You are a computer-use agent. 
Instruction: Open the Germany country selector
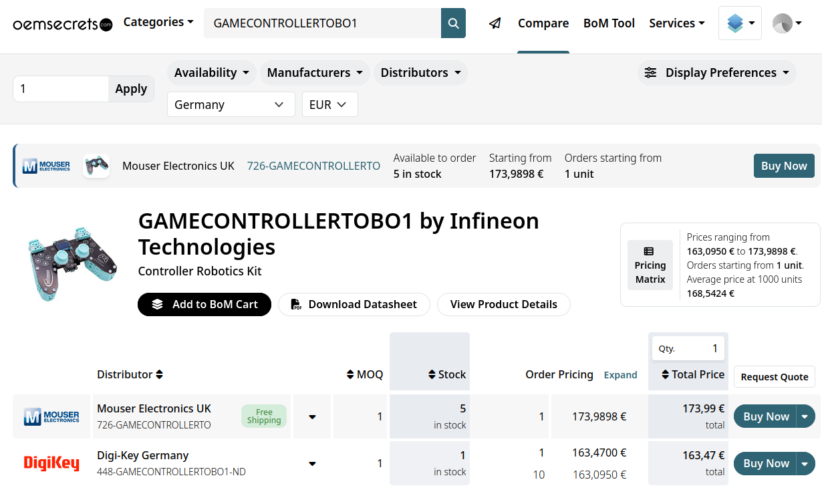pos(231,104)
